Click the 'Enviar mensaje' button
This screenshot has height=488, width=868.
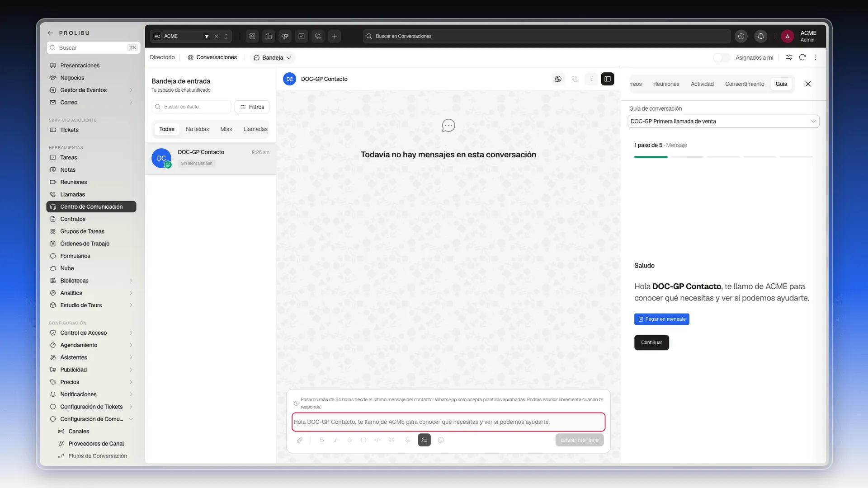tap(580, 440)
